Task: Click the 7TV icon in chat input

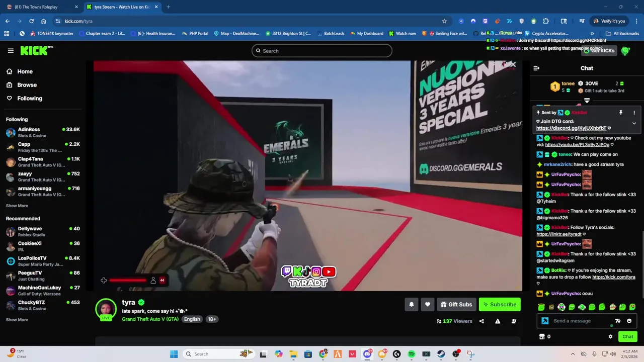Action: (x=618, y=321)
